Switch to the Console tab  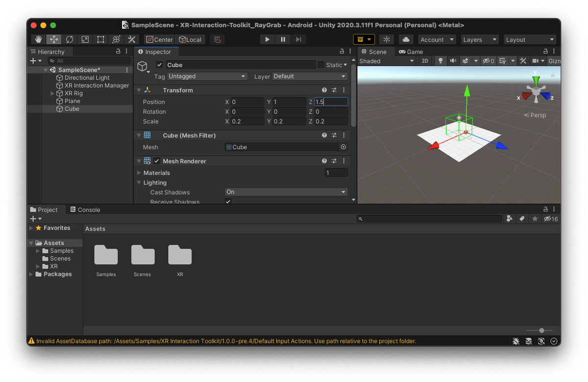85,210
